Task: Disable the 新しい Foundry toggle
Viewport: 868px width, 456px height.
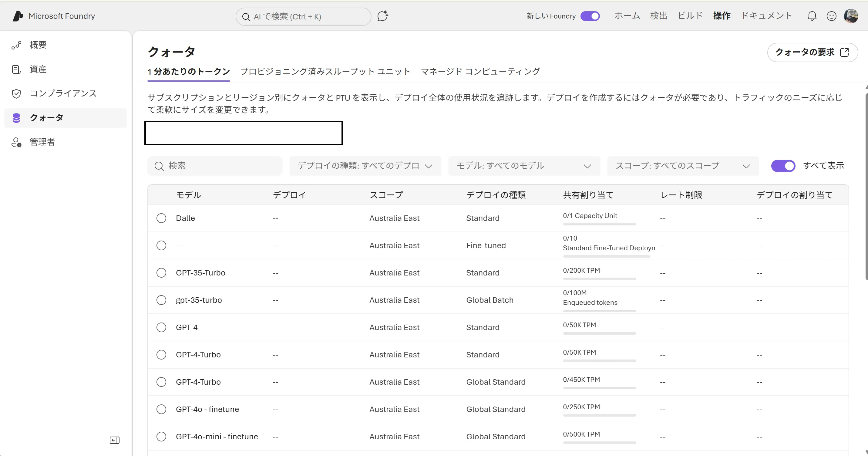Action: tap(590, 16)
